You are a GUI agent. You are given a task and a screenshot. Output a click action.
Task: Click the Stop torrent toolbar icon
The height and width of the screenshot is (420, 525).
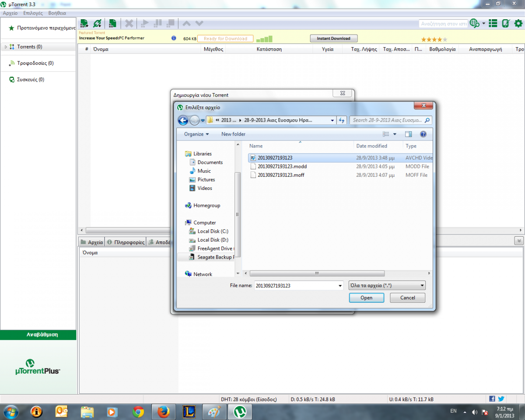coord(171,23)
